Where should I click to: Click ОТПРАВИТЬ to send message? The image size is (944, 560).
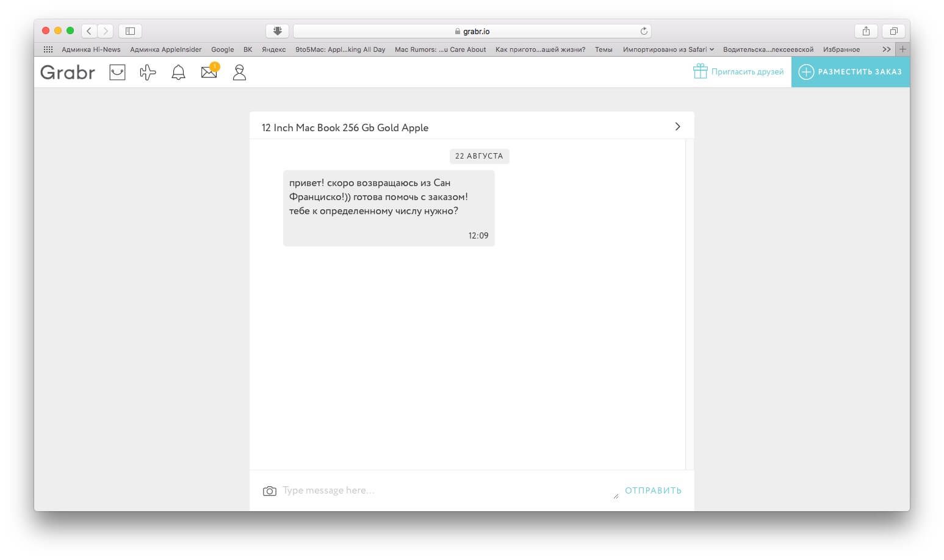click(653, 490)
